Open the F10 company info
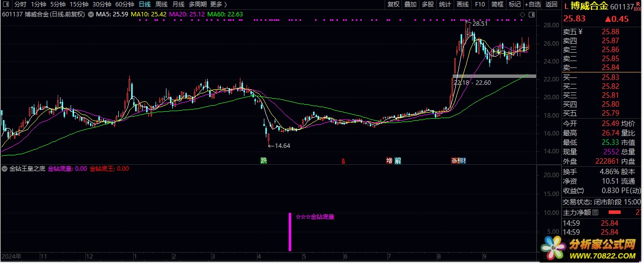The height and width of the screenshot is (264, 644). (x=480, y=4)
